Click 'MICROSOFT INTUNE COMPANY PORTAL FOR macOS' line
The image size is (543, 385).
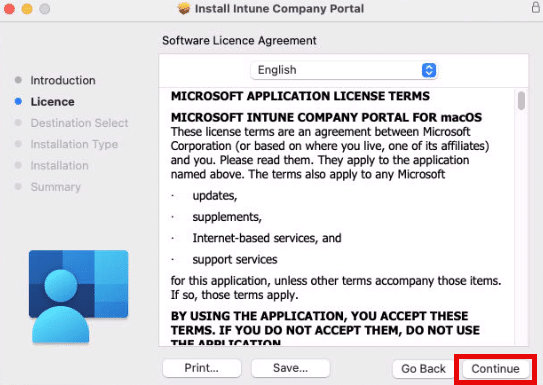tap(326, 117)
